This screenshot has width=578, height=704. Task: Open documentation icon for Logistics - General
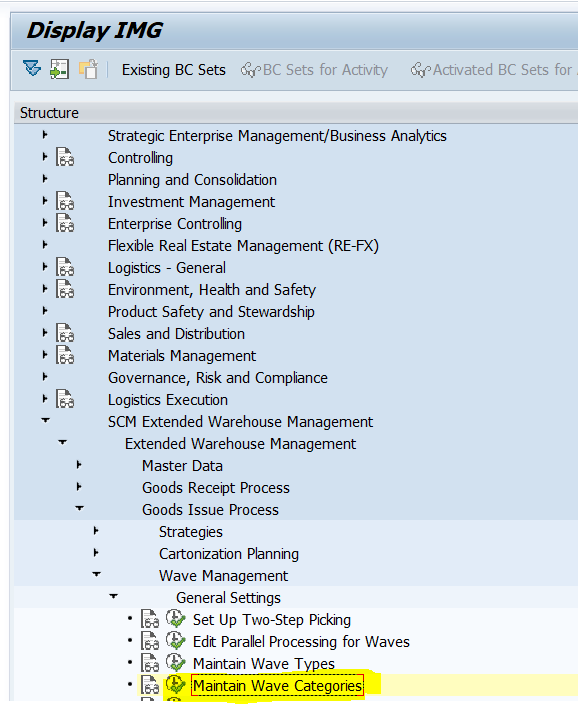(65, 267)
